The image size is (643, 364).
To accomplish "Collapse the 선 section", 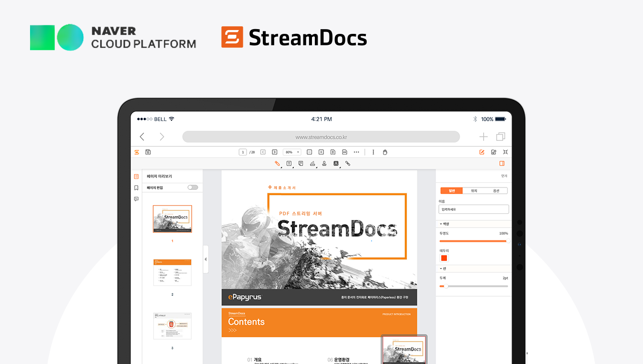I will [443, 269].
